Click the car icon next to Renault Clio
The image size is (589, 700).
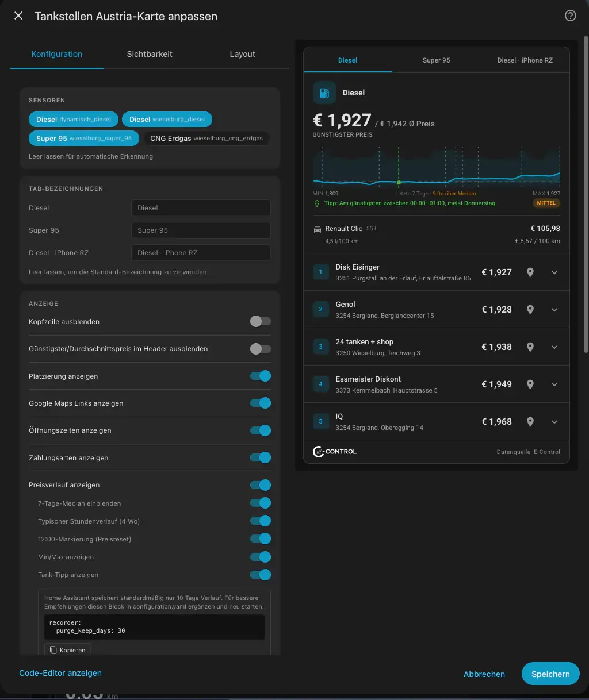[318, 229]
